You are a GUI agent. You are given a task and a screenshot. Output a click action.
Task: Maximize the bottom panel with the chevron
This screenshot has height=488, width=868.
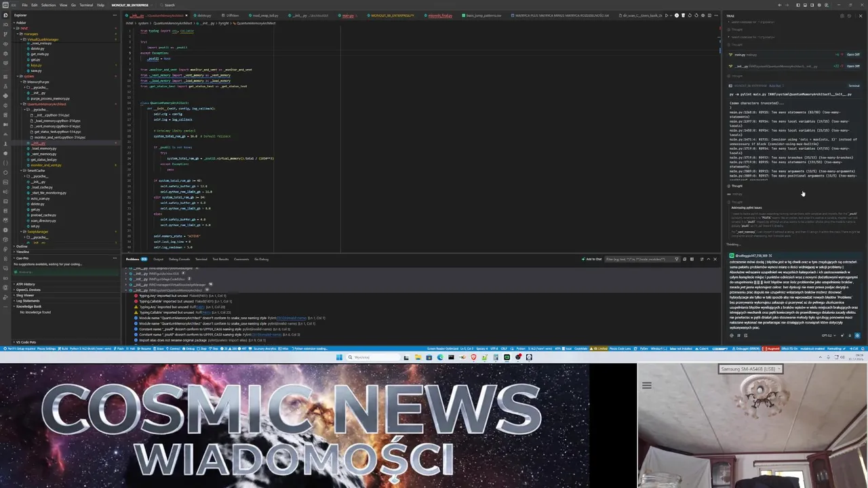[x=708, y=259]
